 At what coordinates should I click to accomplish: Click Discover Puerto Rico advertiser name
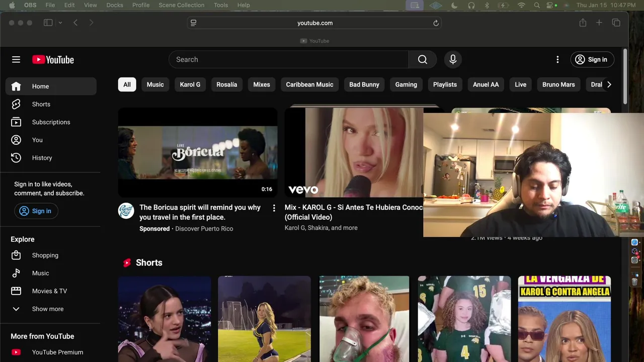[204, 229]
